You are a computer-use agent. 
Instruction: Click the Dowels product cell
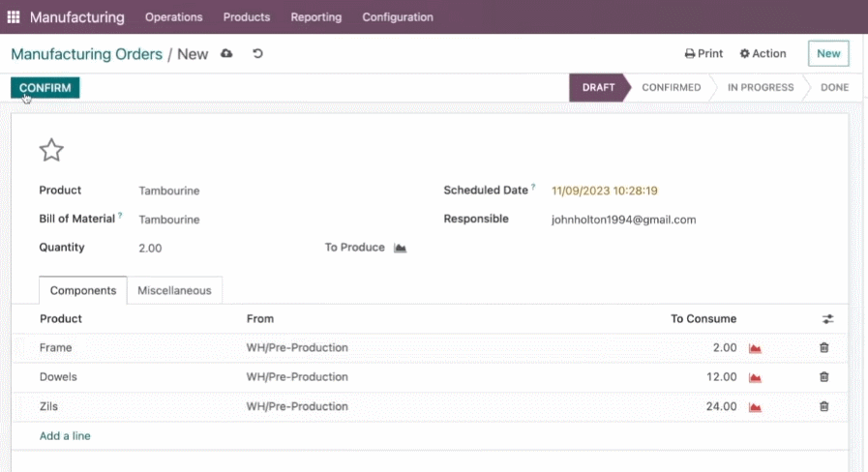coord(58,377)
